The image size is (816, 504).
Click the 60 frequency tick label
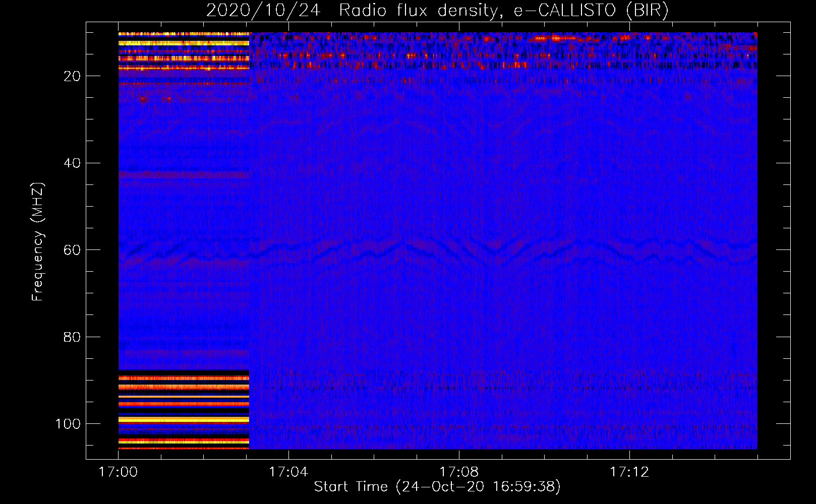[72, 250]
